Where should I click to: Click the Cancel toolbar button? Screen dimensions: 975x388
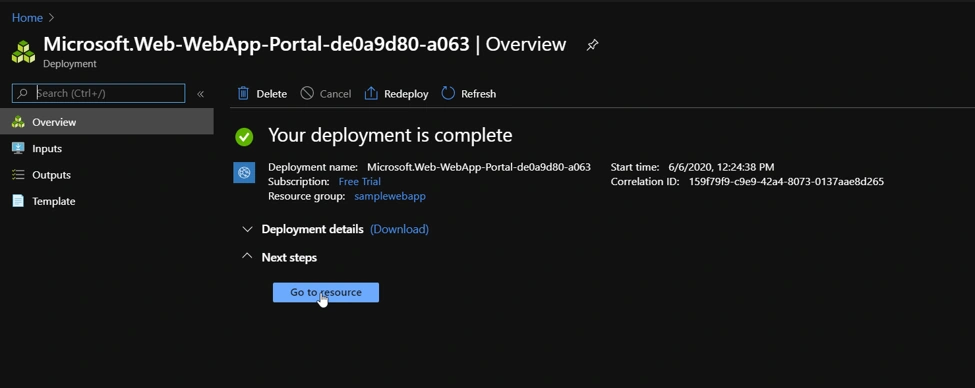point(326,94)
